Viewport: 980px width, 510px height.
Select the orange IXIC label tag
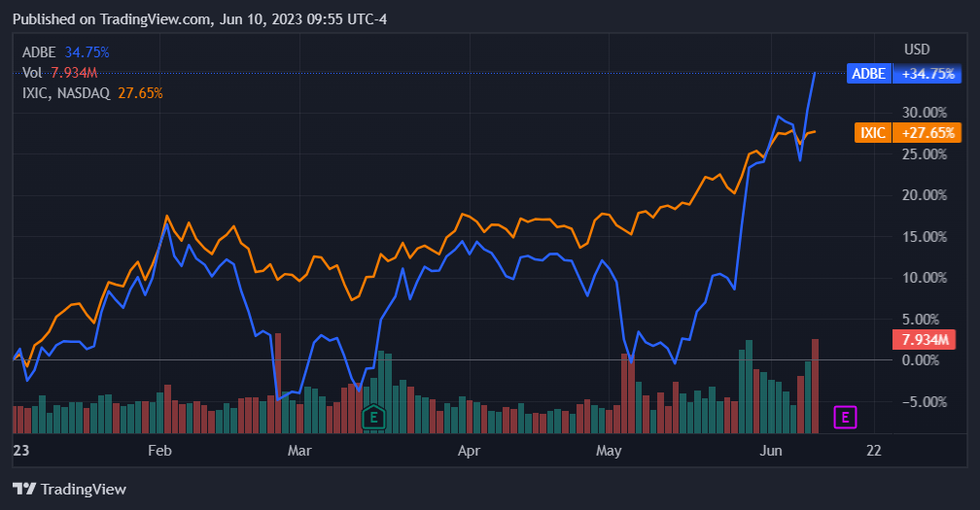pos(873,133)
